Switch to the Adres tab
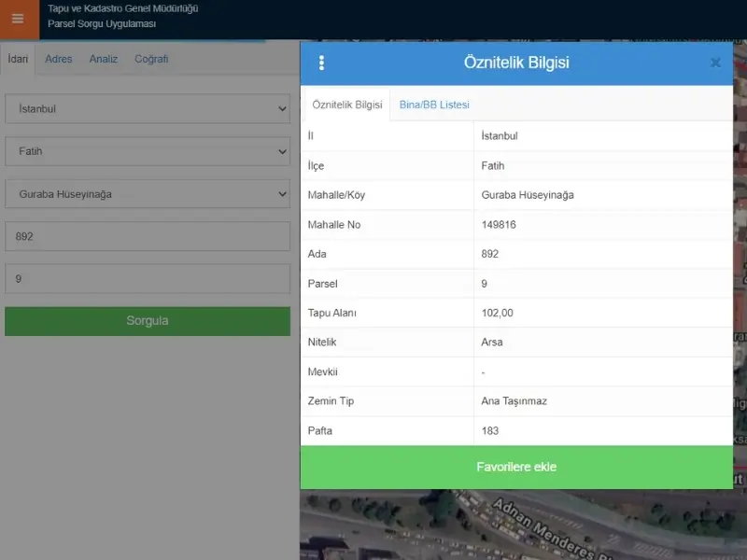747x560 pixels. point(59,59)
